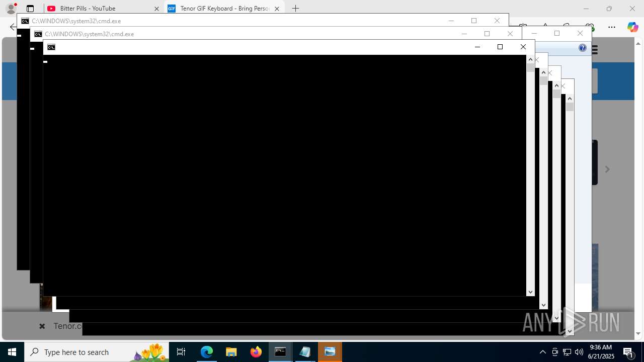Image resolution: width=644 pixels, height=362 pixels.
Task: Open File Explorer from the taskbar
Action: click(231, 352)
